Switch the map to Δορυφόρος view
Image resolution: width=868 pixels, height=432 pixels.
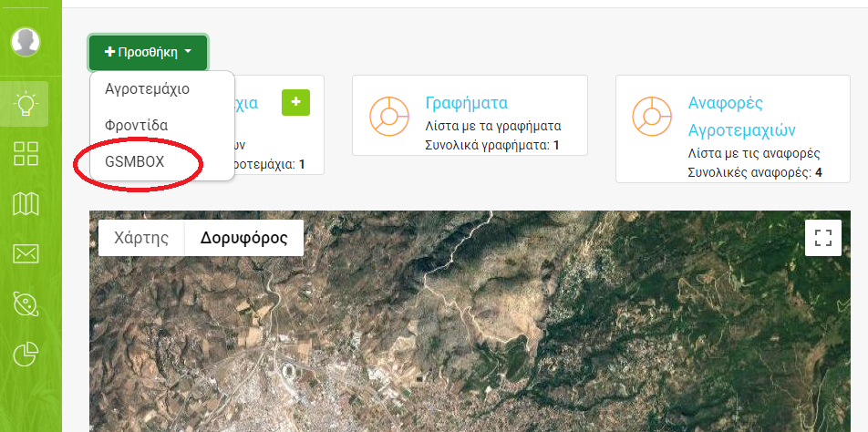[x=243, y=239]
